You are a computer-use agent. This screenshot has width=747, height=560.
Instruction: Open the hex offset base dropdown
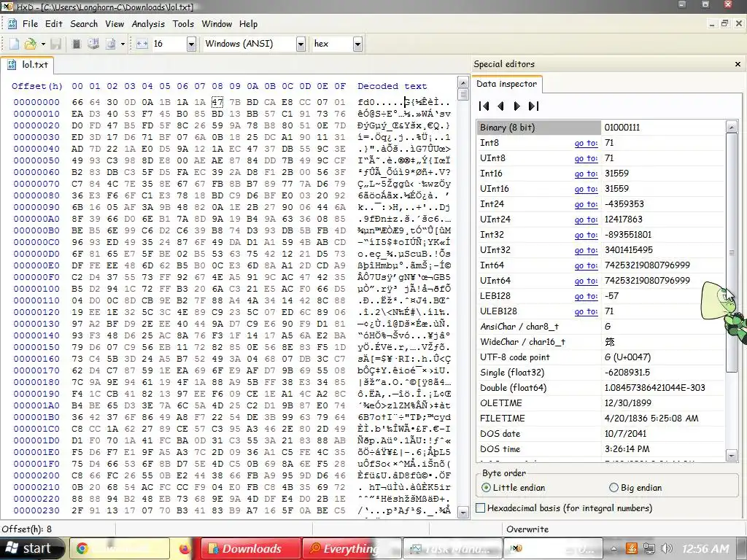[x=357, y=44]
